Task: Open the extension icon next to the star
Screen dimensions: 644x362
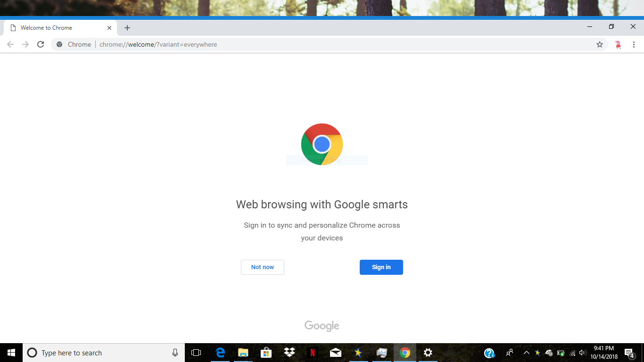Action: [618, 45]
